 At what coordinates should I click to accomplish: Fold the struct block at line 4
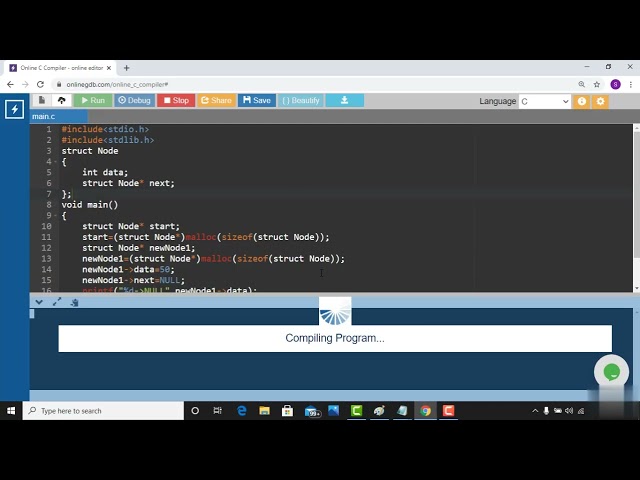point(56,162)
